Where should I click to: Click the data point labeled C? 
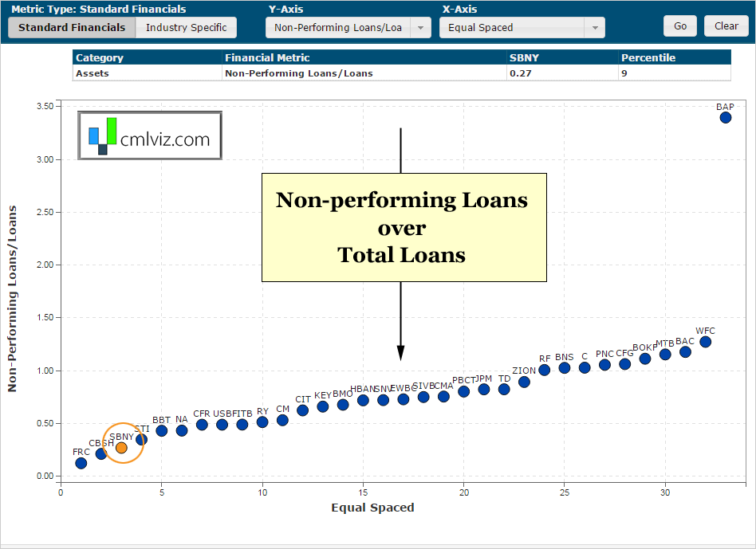(585, 368)
